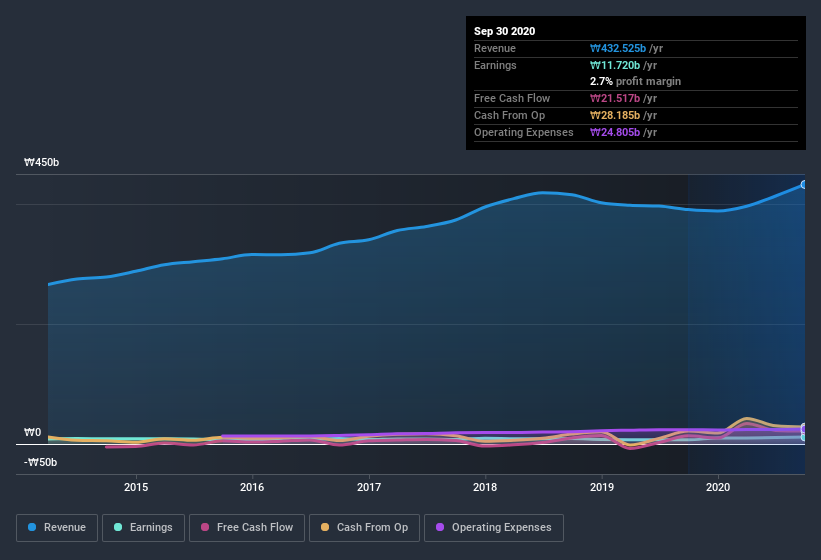Viewport: 821px width, 560px height.
Task: Toggle the Free Cash Flow legend button
Action: (x=247, y=528)
